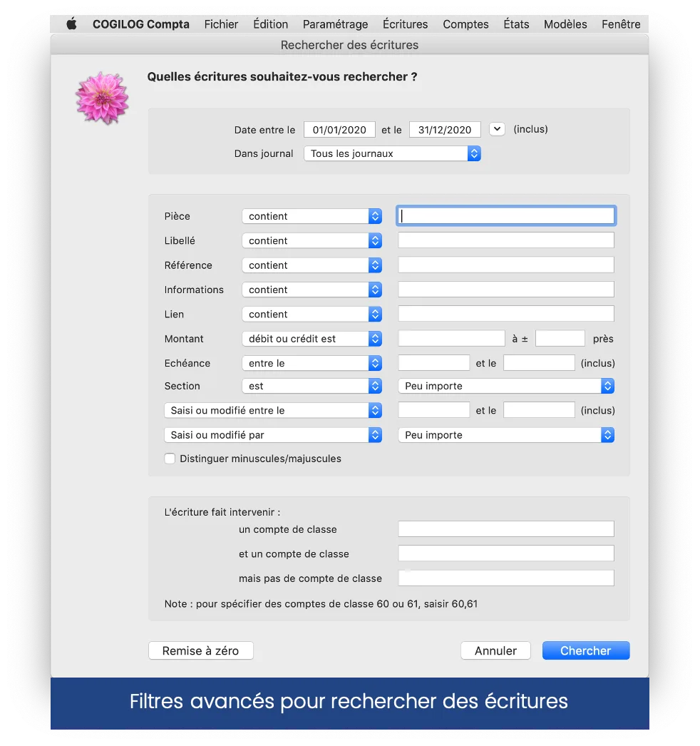Click the Saisi ou modifié start date field

(x=433, y=410)
